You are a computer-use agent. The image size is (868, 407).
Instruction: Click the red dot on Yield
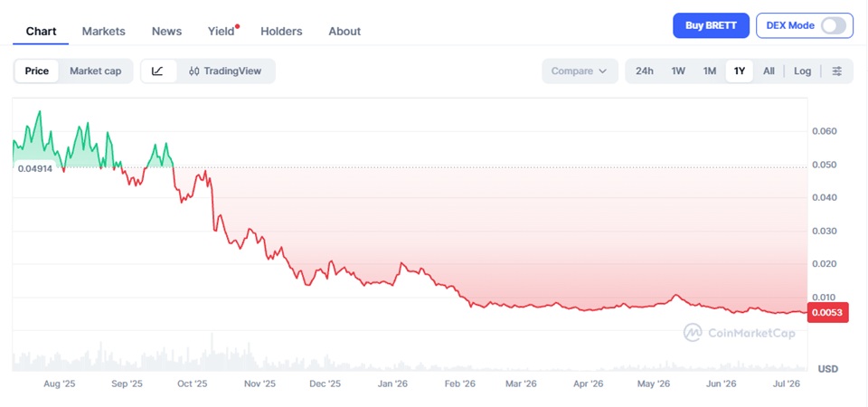(x=238, y=26)
